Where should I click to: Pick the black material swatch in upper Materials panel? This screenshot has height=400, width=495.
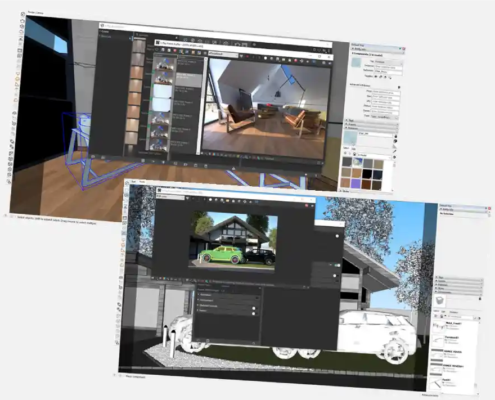(367, 174)
